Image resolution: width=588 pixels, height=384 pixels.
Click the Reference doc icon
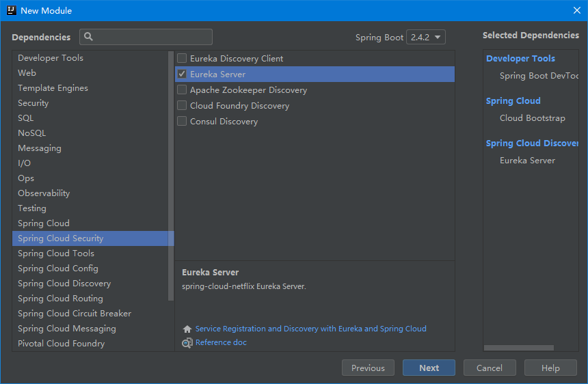tap(187, 343)
